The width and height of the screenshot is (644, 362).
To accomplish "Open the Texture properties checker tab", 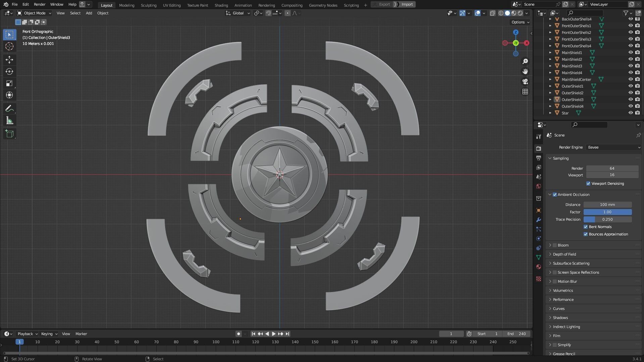I will (539, 279).
